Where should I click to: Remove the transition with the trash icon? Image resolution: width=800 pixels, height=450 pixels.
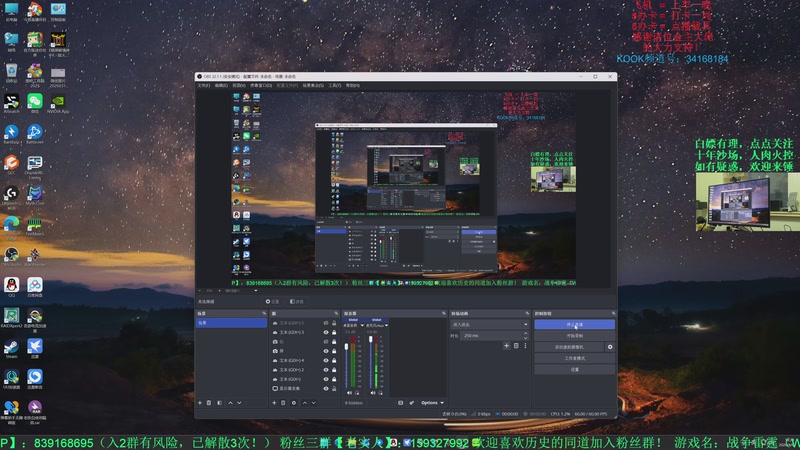coord(516,346)
